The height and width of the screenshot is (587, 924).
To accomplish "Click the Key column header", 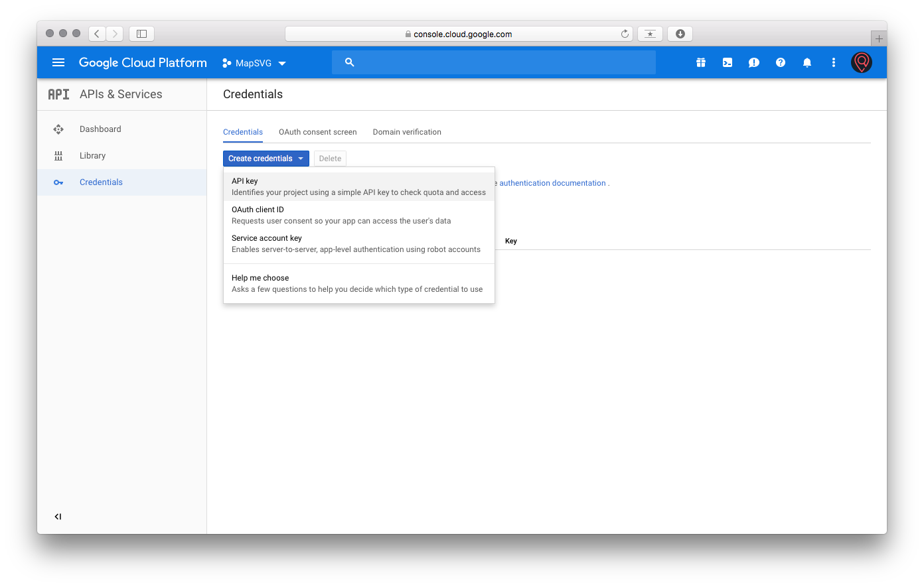I will (x=511, y=241).
